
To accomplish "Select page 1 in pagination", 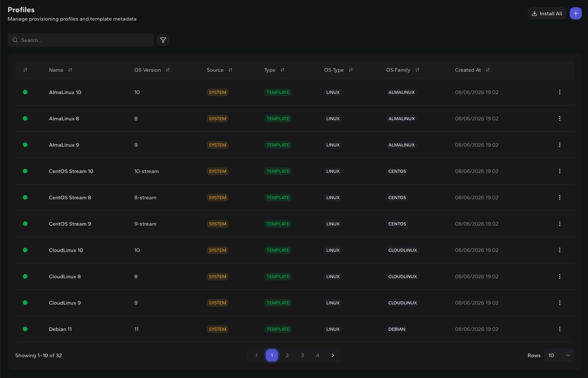I will pos(272,355).
